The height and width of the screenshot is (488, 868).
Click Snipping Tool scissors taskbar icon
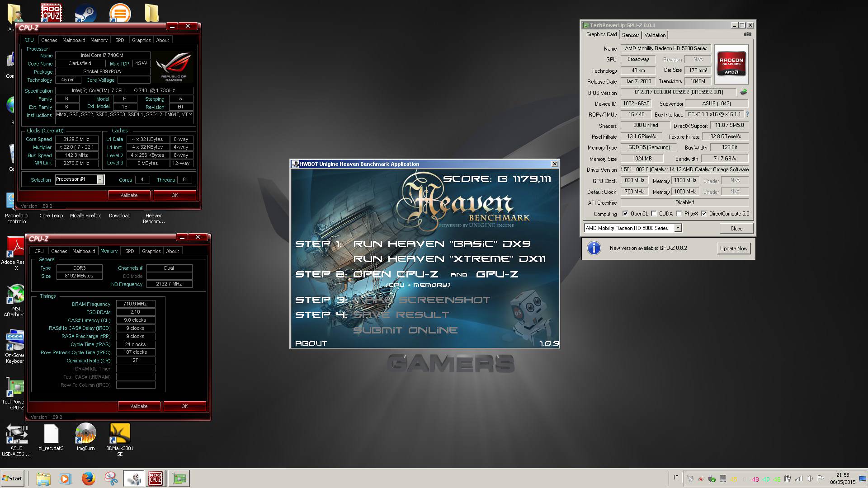111,479
